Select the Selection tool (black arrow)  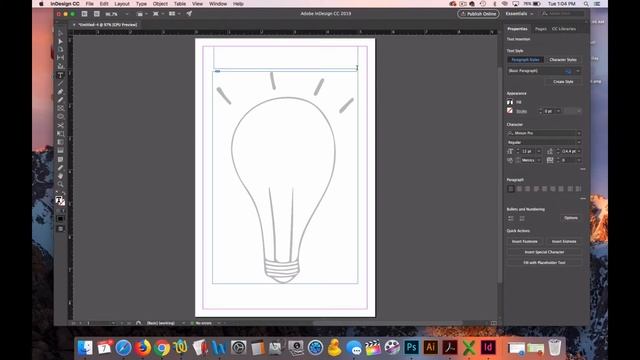click(x=60, y=33)
